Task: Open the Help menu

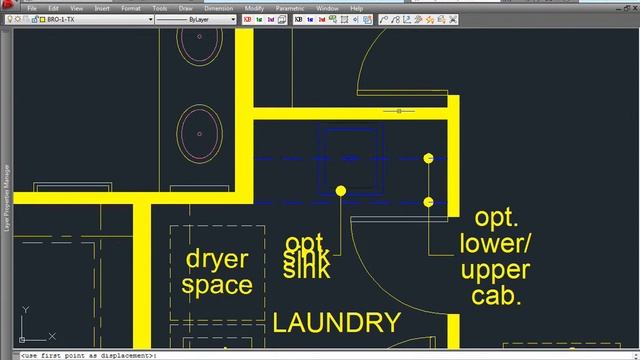Action: pos(356,8)
